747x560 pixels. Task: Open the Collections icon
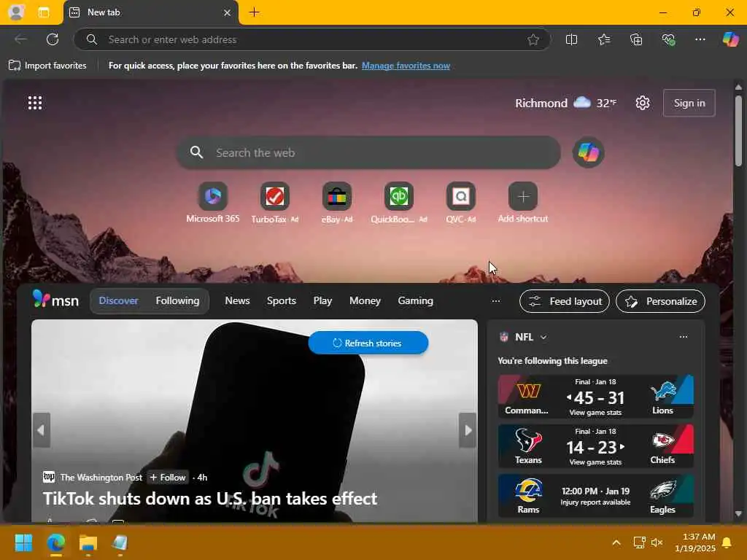coord(636,39)
